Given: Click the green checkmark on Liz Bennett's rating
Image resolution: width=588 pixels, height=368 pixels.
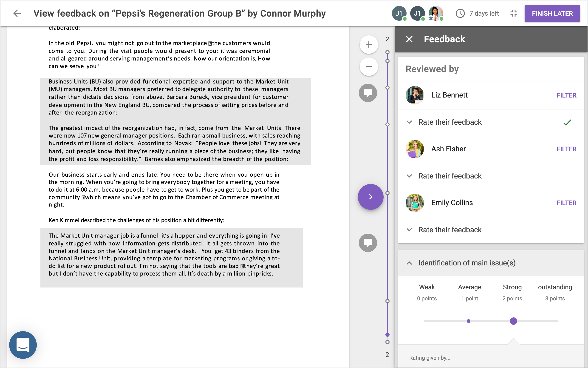Looking at the screenshot, I should (x=567, y=122).
